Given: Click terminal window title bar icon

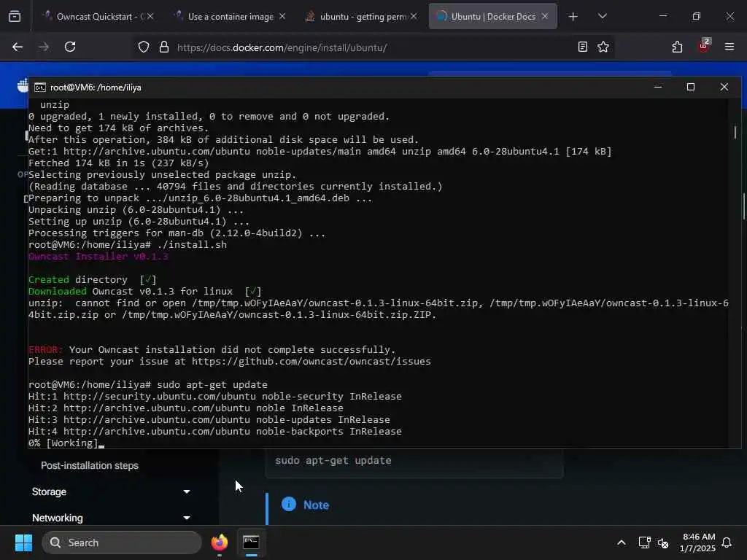Looking at the screenshot, I should tap(40, 87).
